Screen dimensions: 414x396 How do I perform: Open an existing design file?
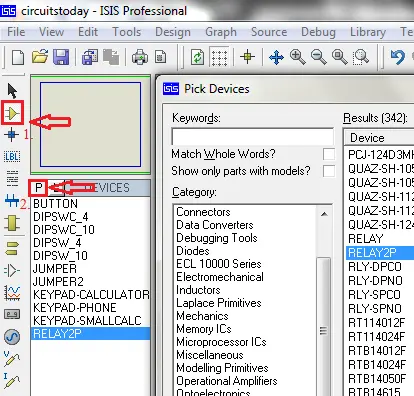tap(40, 57)
